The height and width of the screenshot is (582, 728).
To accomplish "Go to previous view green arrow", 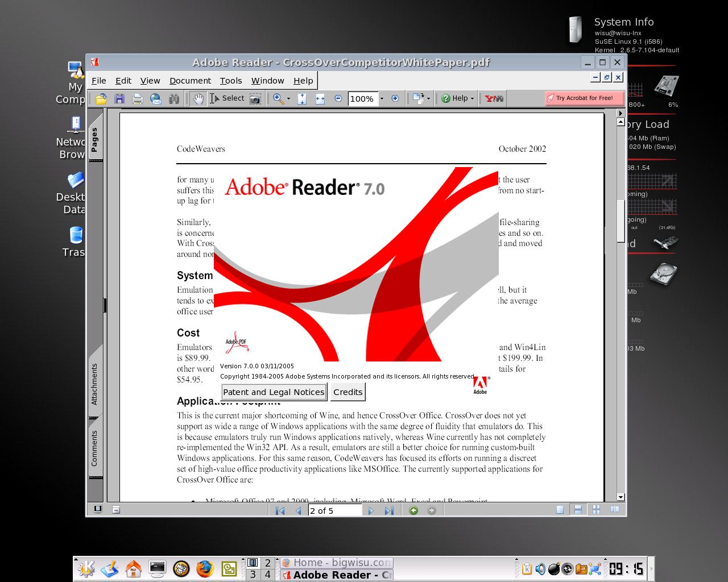I will pyautogui.click(x=413, y=510).
